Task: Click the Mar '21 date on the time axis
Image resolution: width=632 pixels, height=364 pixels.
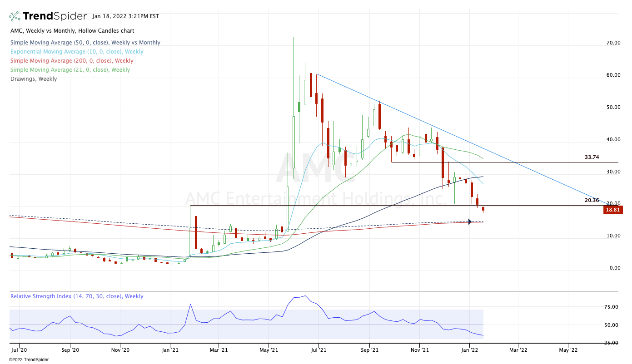Action: [x=219, y=350]
